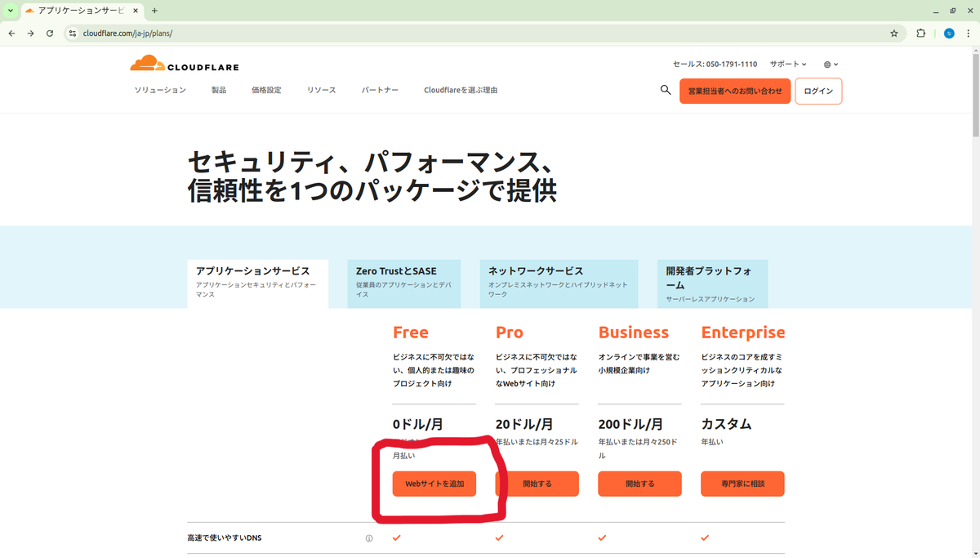
Task: Click the 営業担当者へのお問い合わせ button
Action: (x=735, y=91)
